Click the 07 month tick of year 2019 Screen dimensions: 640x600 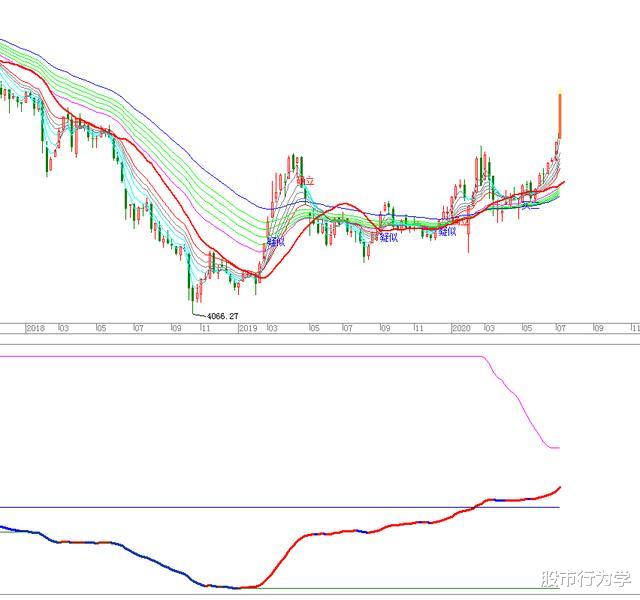(347, 328)
